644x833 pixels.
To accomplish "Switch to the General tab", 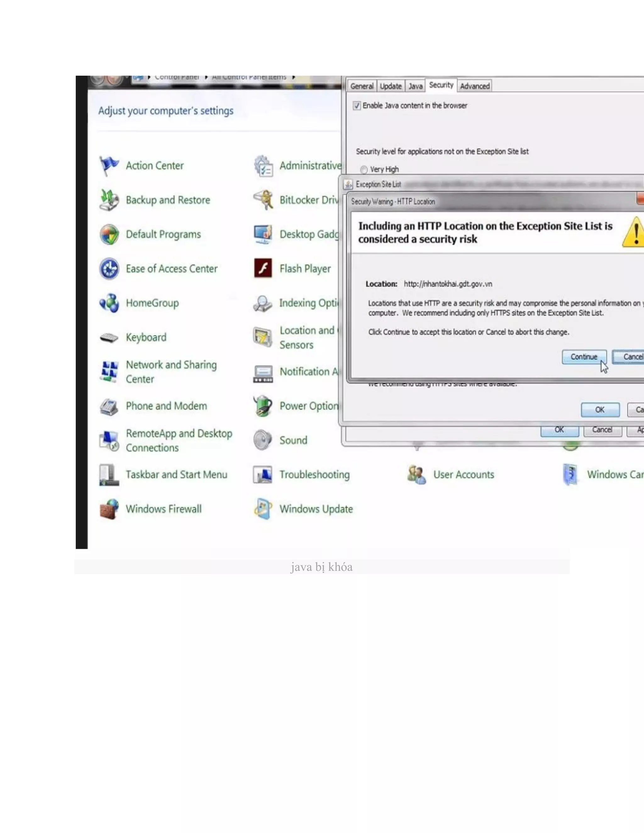I will (x=362, y=86).
